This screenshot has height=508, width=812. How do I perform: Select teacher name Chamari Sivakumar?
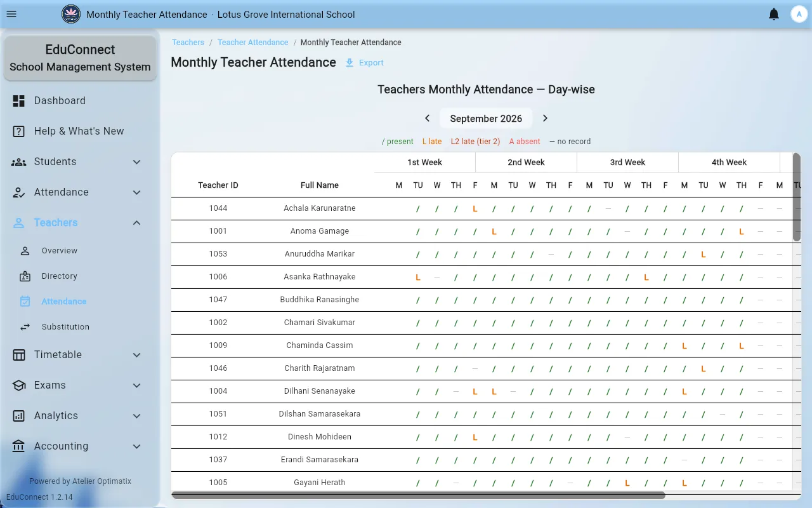[x=320, y=323]
